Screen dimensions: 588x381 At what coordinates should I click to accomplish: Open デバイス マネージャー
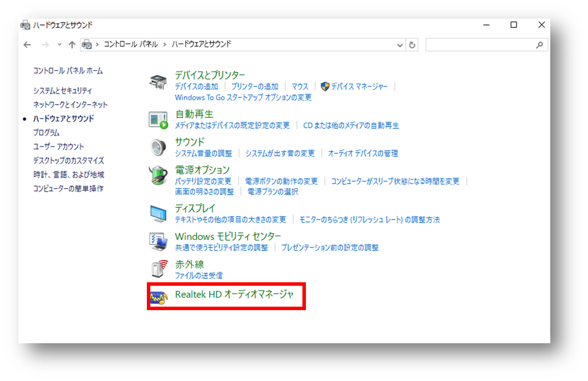tap(359, 87)
